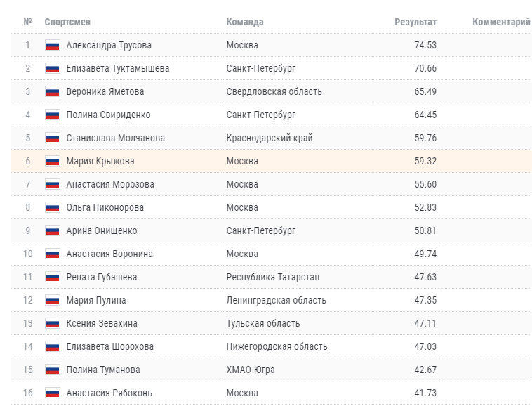Click the Спортсмен column header
The width and height of the screenshot is (532, 411).
coord(67,22)
